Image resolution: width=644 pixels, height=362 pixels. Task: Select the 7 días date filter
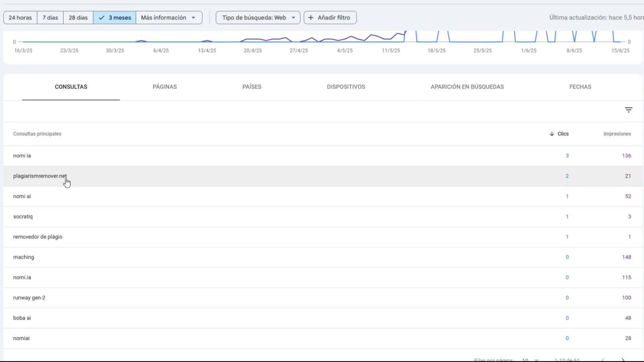pyautogui.click(x=50, y=17)
